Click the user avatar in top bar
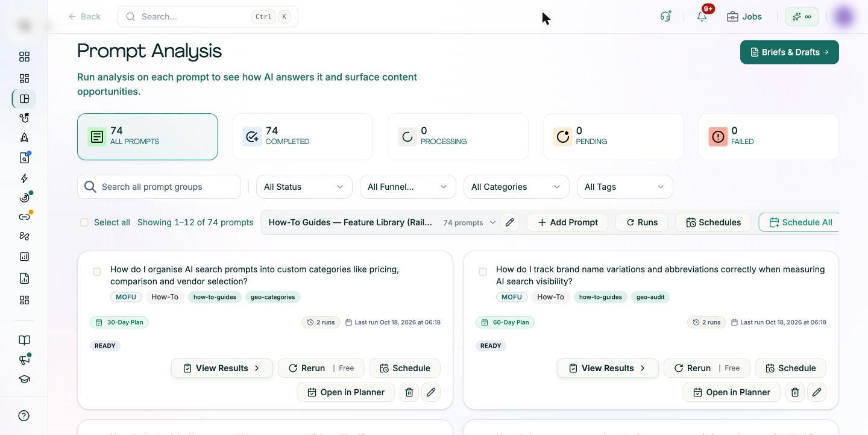 point(844,16)
